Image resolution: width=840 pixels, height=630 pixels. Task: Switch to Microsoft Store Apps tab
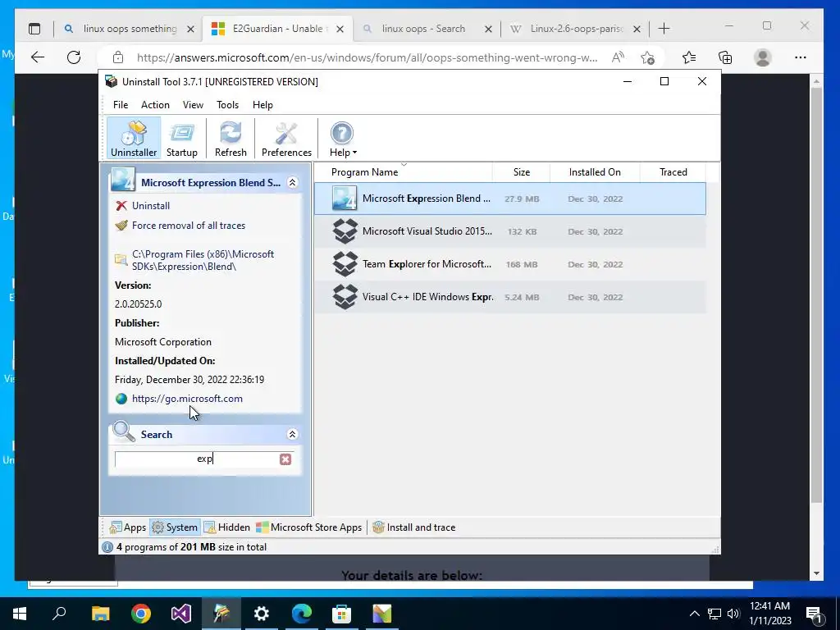tap(309, 527)
